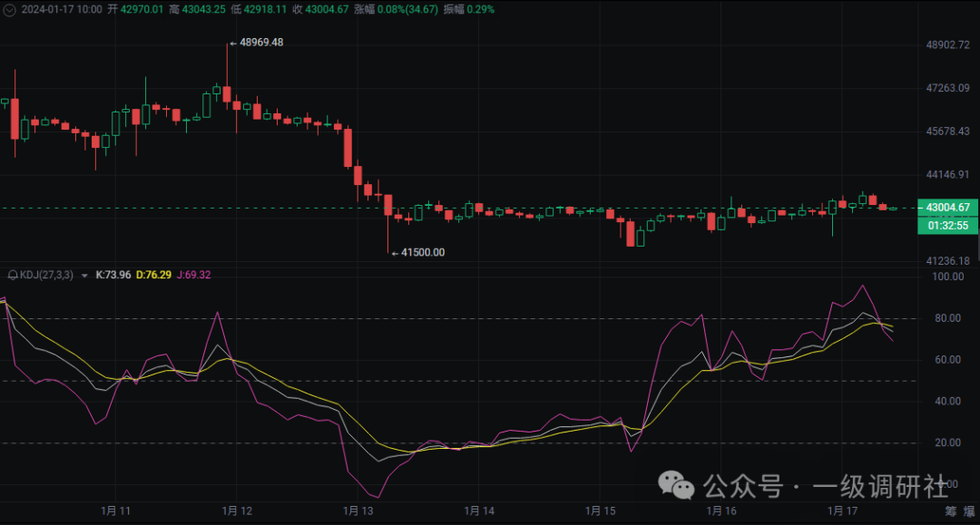The image size is (980, 525).
Task: Click the 1月 17 date label
Action: tap(842, 510)
